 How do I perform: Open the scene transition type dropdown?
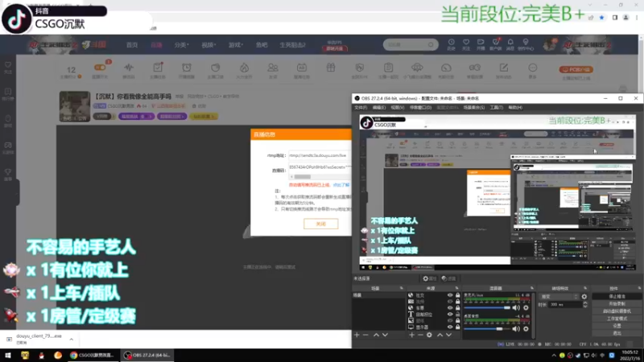click(x=559, y=296)
